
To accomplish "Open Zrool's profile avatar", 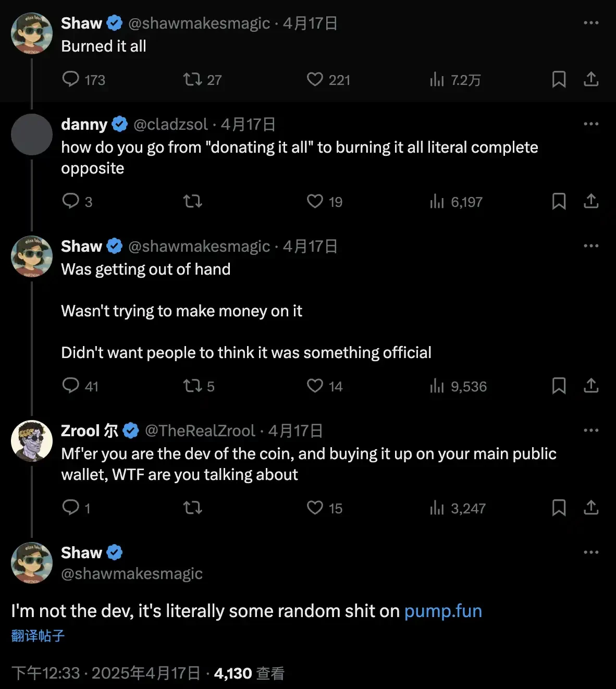I will click(32, 441).
